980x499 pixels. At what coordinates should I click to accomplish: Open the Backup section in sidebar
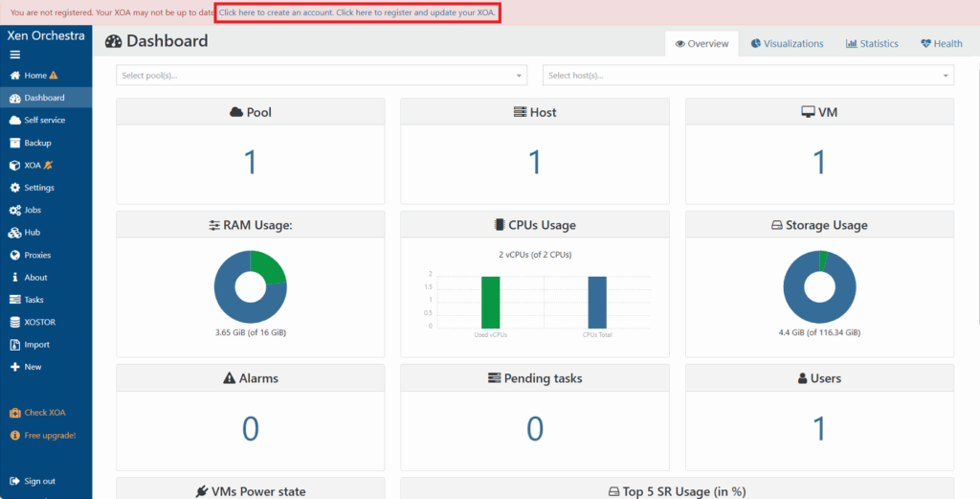coord(37,143)
